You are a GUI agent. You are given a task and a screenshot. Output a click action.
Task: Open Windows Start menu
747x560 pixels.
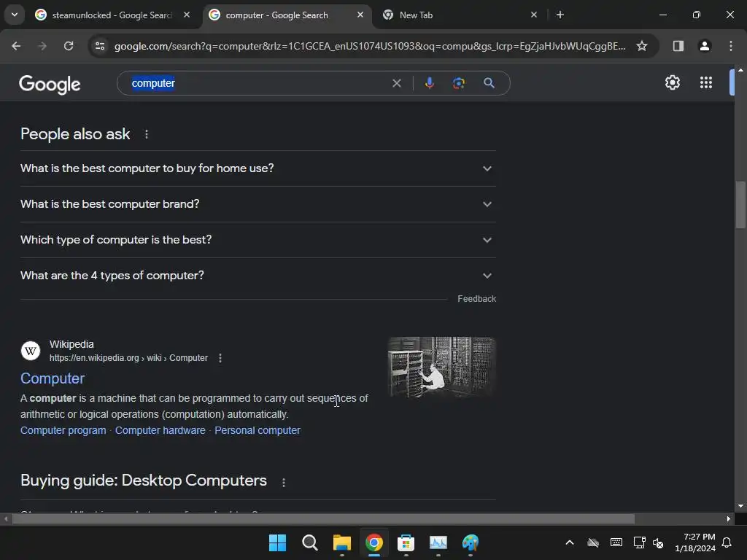[x=277, y=542]
